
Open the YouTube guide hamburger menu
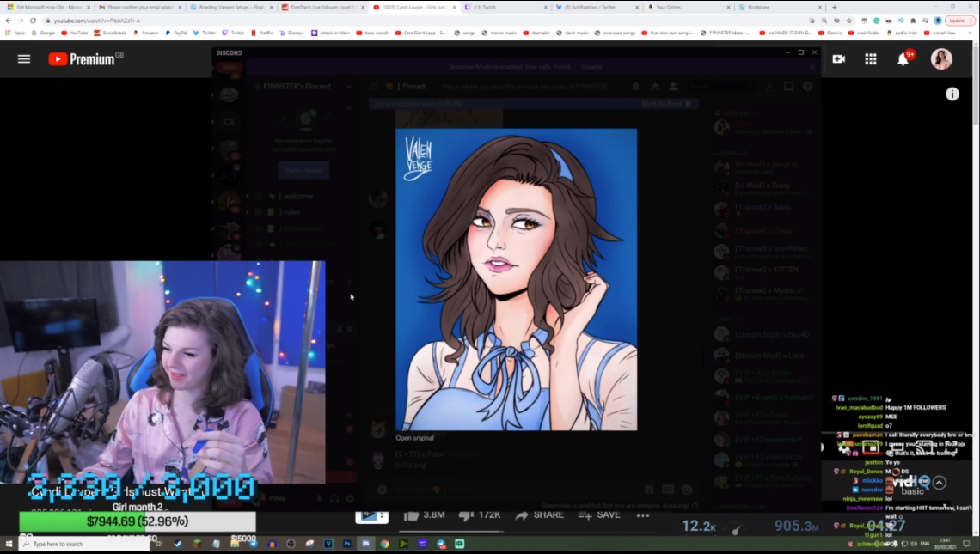pos(24,59)
